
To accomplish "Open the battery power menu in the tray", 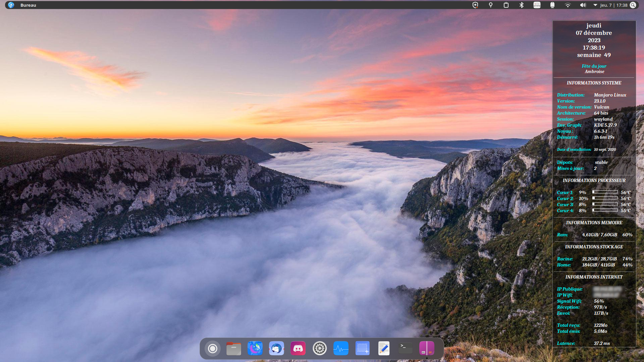I will (x=551, y=5).
